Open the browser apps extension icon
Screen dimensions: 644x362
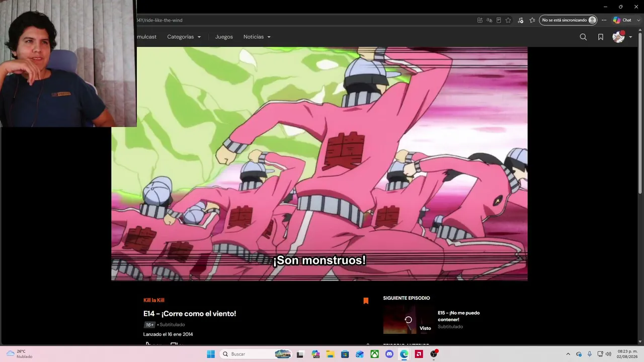pos(480,20)
